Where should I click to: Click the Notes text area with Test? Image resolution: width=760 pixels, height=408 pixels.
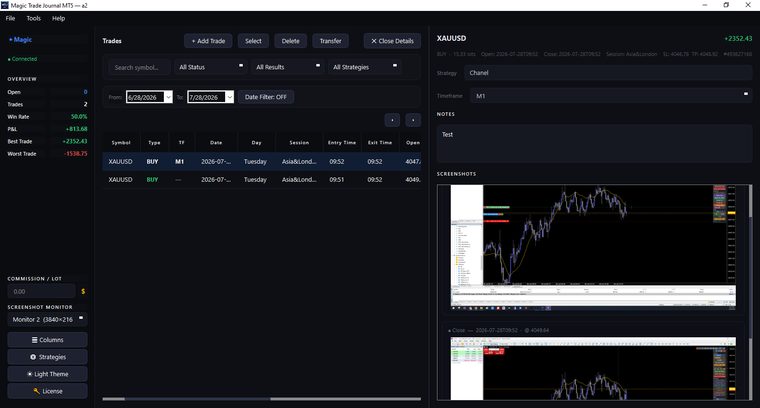click(594, 143)
